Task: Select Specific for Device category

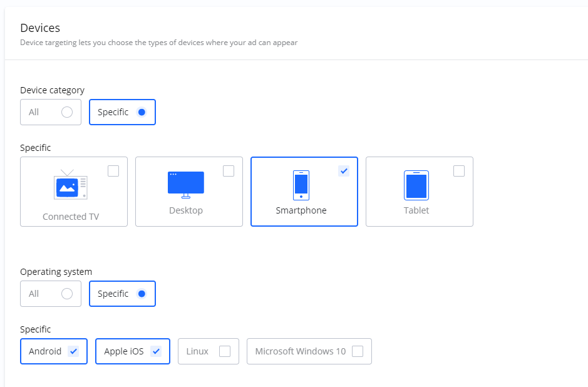Action: pos(142,112)
